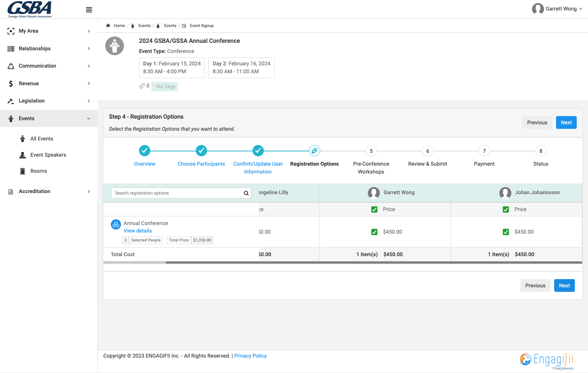Click the Relationships sidebar icon
The image size is (588, 373).
(x=11, y=49)
